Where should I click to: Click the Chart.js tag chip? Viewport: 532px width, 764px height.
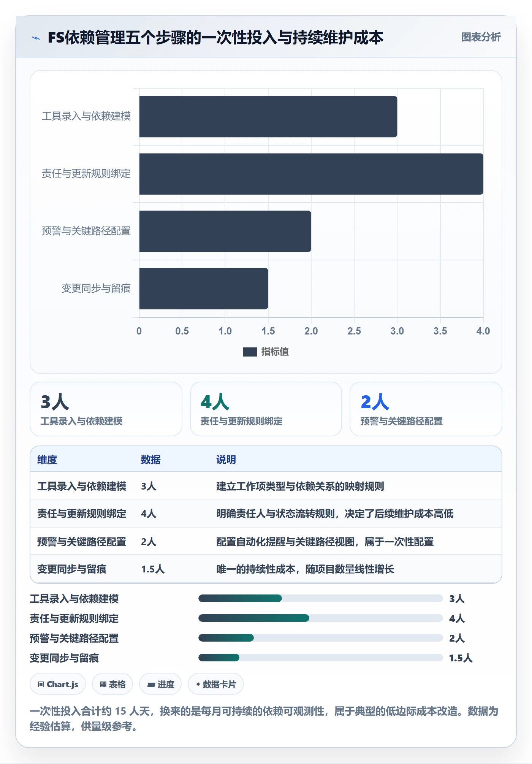click(x=58, y=684)
